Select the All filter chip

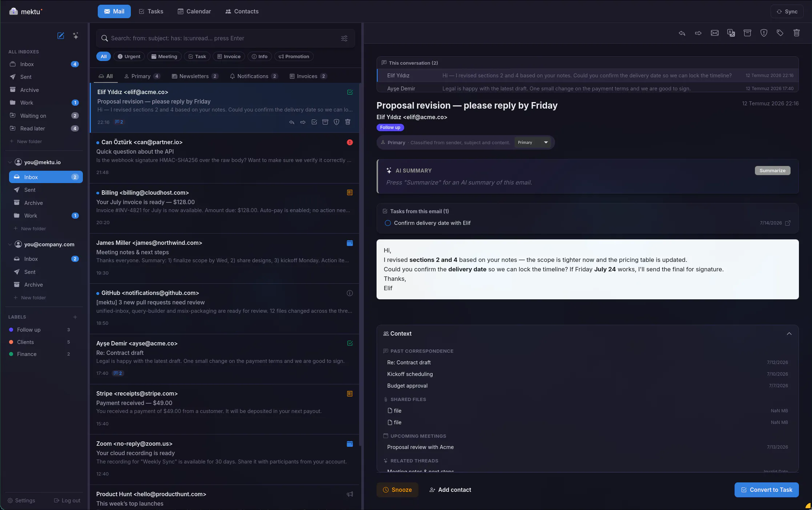click(x=104, y=56)
